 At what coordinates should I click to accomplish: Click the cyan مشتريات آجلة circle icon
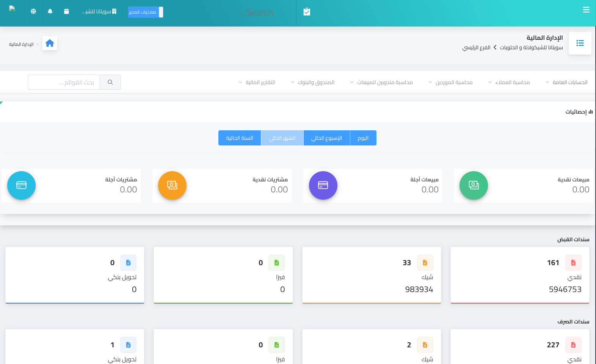click(21, 185)
